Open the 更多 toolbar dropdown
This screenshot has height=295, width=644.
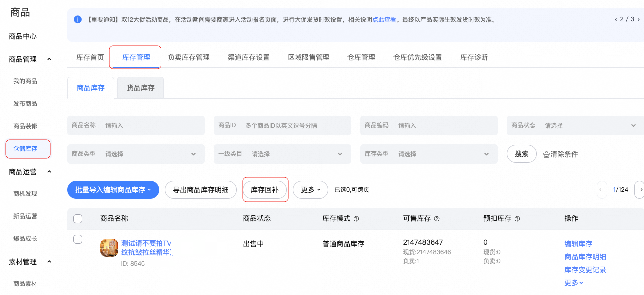311,190
